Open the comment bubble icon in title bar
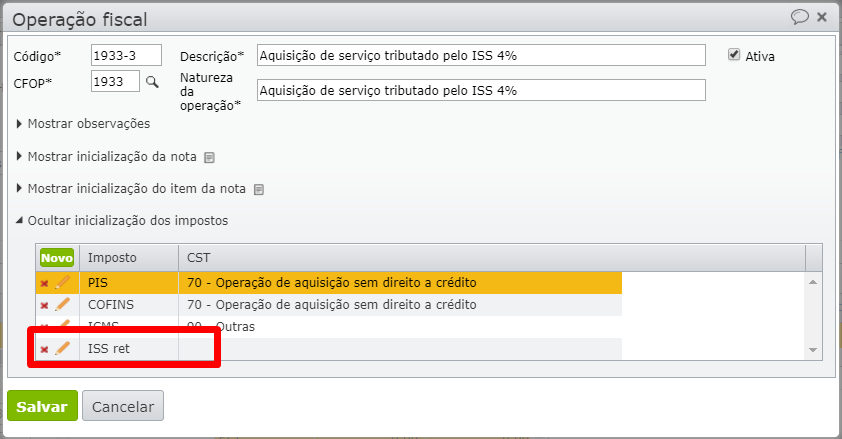842x439 pixels. (800, 17)
